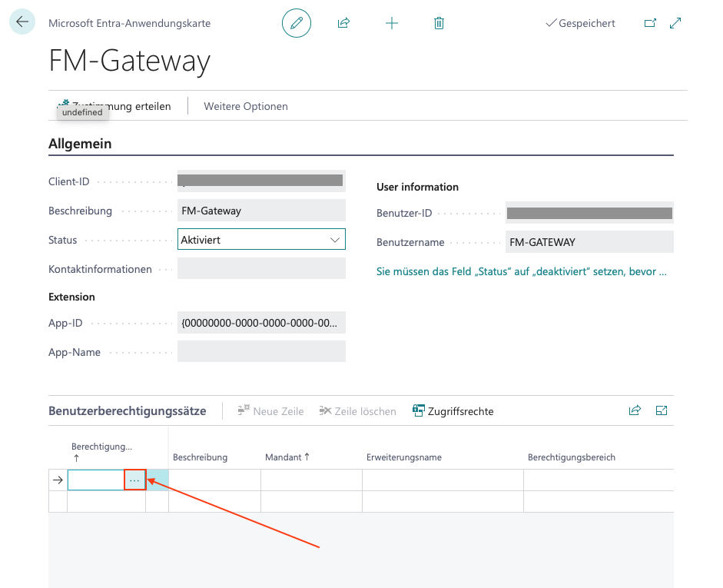
Task: Click the Beschreibung column header
Action: tap(200, 457)
